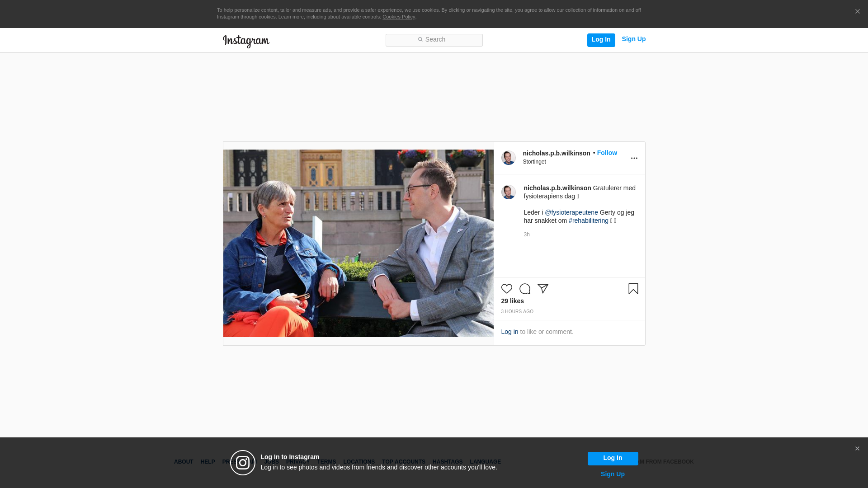Open the post photo of two people
The image size is (868, 488).
point(358,243)
